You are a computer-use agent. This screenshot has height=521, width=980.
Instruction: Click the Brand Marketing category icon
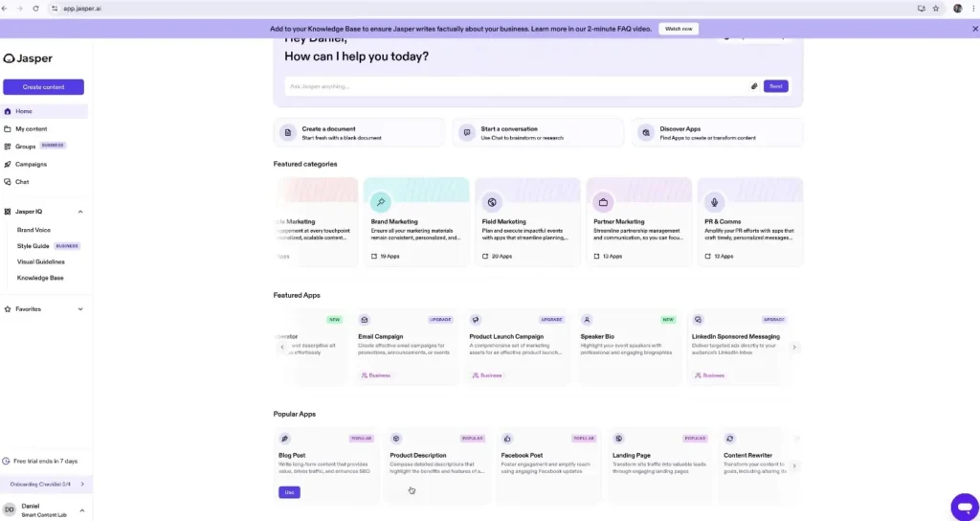point(381,202)
